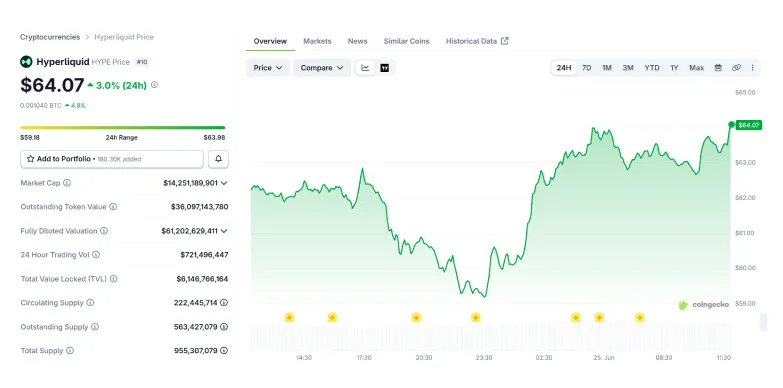783x388 pixels.
Task: Select the 24H time range
Action: point(564,68)
